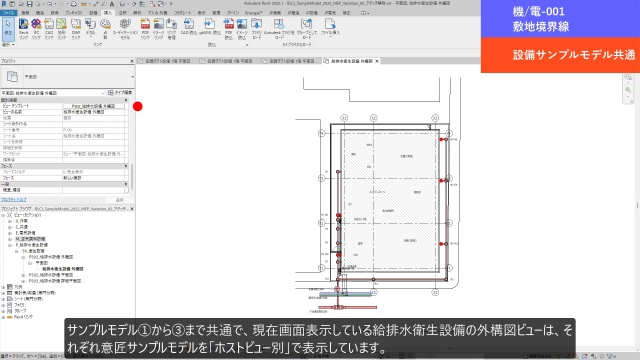Close the active 給排水衛生設備 外構図 view tab

click(377, 61)
